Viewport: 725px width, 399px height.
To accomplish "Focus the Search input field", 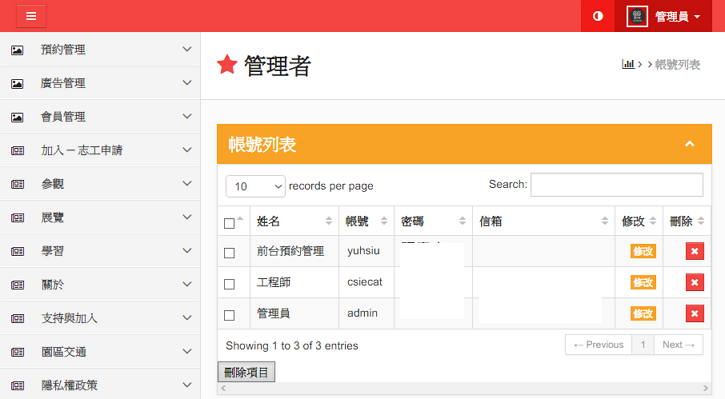I will (617, 184).
